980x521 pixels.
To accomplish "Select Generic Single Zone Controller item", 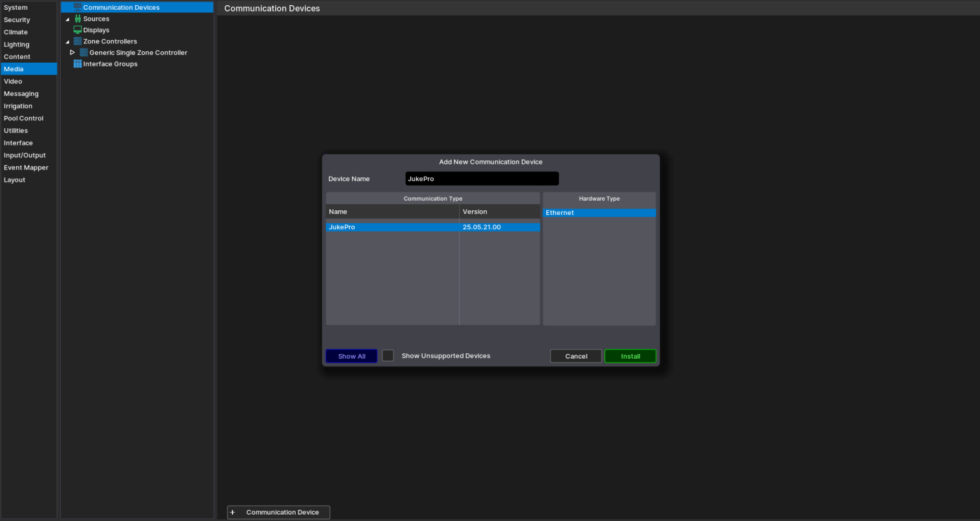I will [x=139, y=52].
